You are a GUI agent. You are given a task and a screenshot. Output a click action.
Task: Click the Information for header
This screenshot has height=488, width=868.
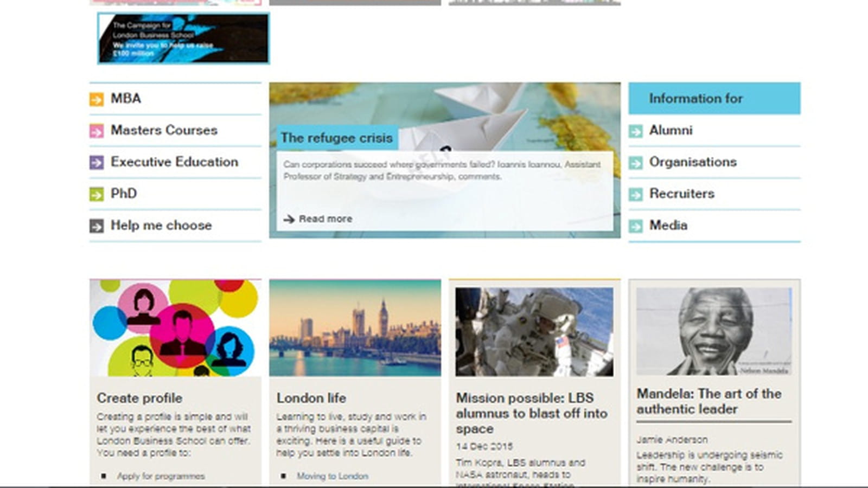coord(714,98)
